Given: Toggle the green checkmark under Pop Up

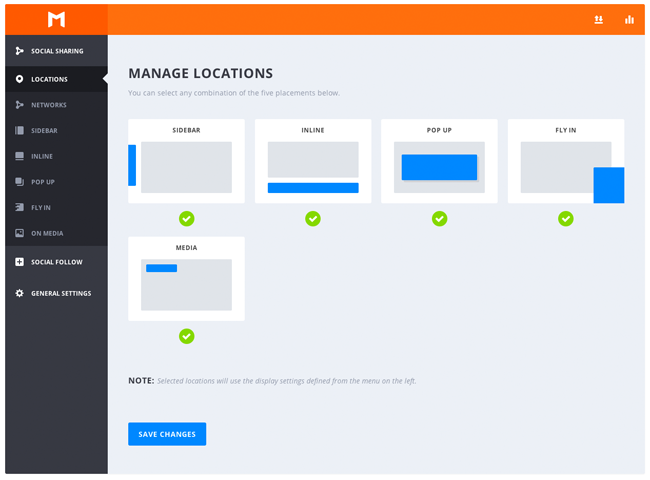Looking at the screenshot, I should (439, 218).
